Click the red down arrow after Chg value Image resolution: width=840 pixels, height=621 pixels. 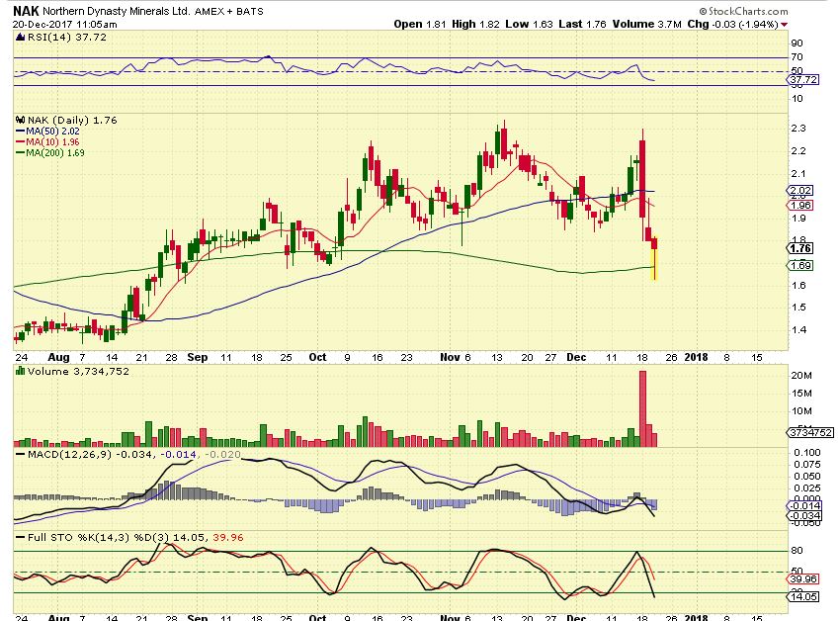click(785, 25)
